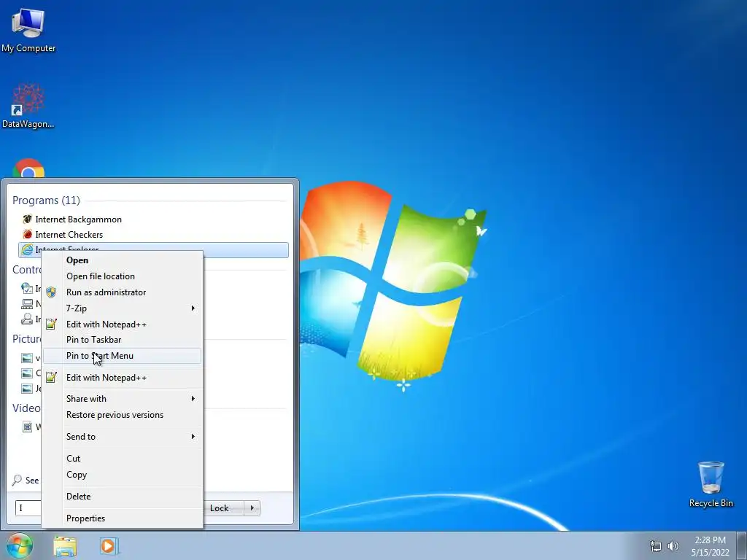Click the Notepad++ icon below Pin to Start Menu

tap(51, 378)
